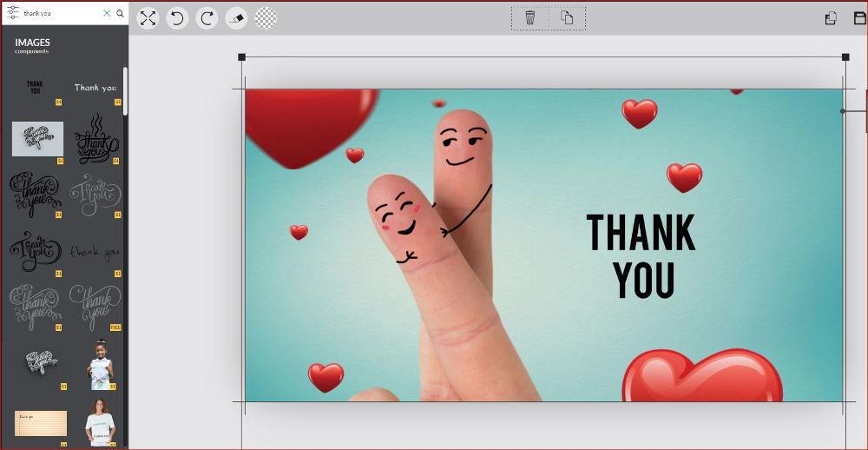Select the bold 'THANK YOU' block text thumbnail
Screen dimensions: 868x450
pos(36,88)
